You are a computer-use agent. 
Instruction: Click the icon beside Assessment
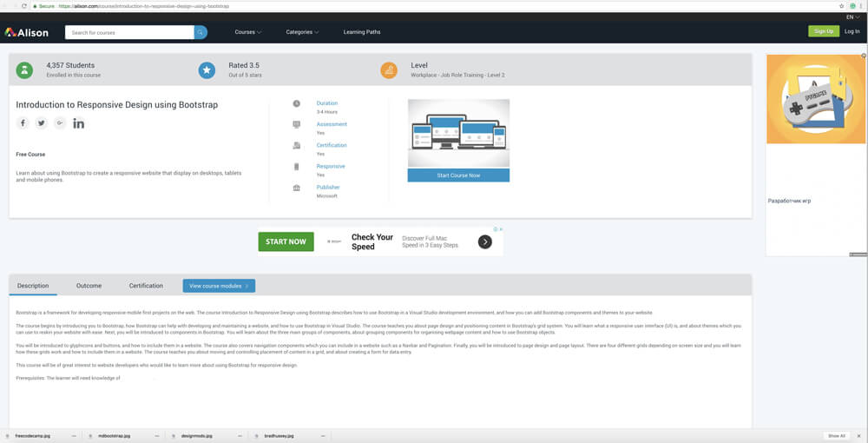(x=297, y=124)
